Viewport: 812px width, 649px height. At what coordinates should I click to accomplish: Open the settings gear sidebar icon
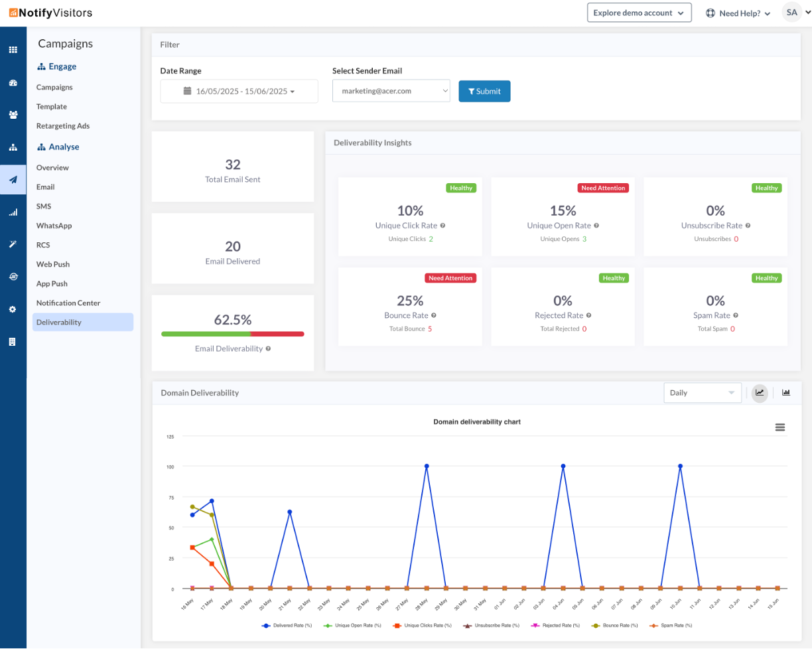13,309
